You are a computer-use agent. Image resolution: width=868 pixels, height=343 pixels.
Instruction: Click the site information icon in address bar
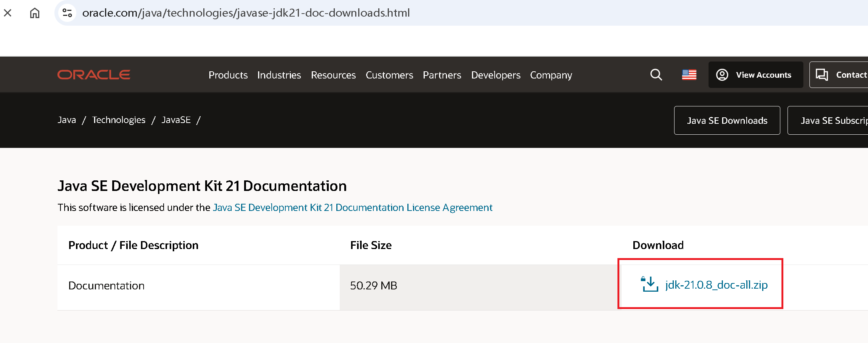point(67,12)
